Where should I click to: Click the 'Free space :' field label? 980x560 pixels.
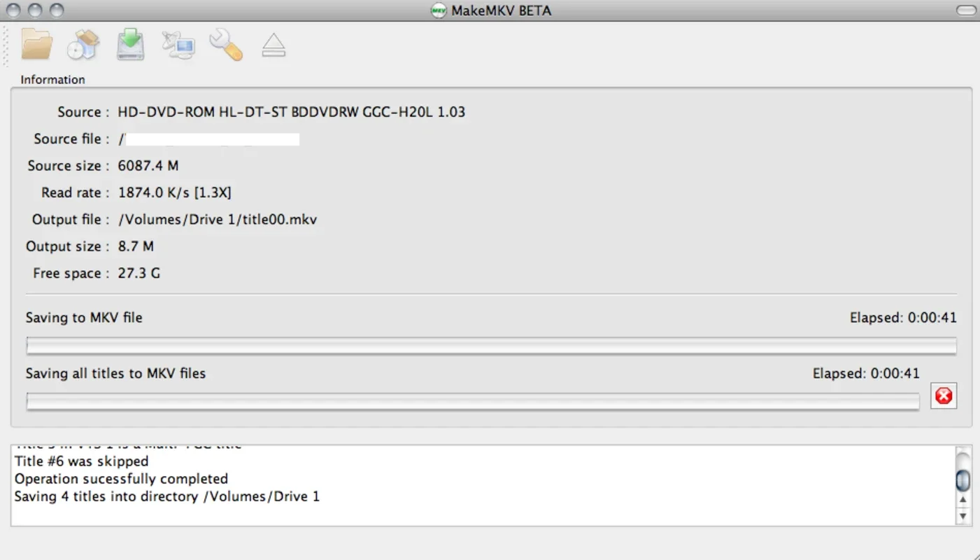coord(71,273)
